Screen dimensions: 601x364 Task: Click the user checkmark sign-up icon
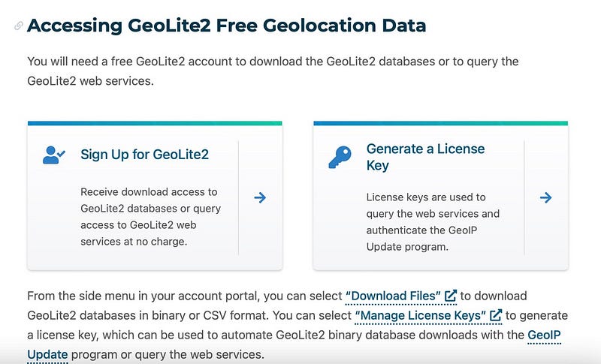click(53, 155)
